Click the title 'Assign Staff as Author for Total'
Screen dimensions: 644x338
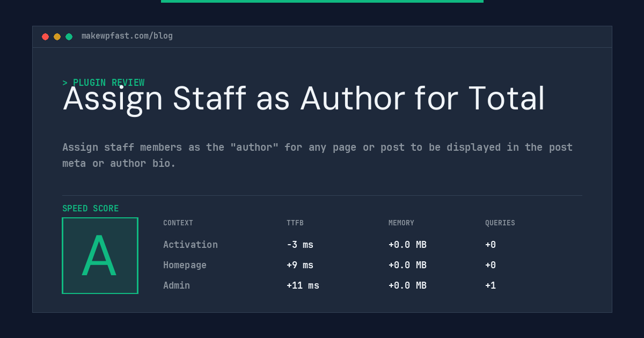(304, 99)
